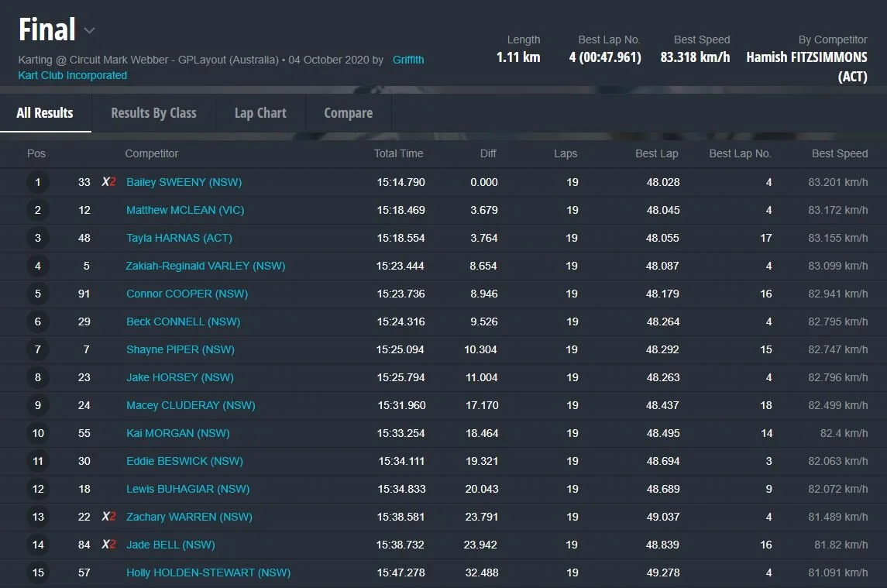This screenshot has width=887, height=588.
Task: Open Lewis BUHAGIAR (NSW) competitor link
Action: tap(187, 489)
